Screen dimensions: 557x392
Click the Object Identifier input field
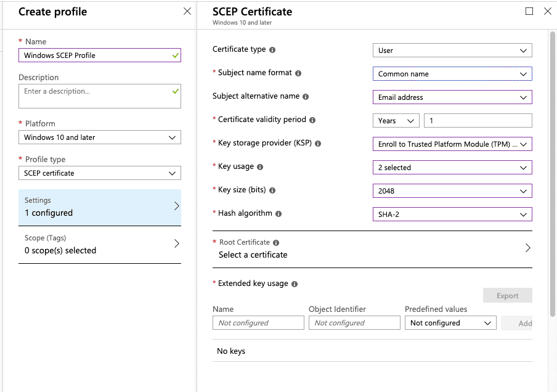(354, 323)
